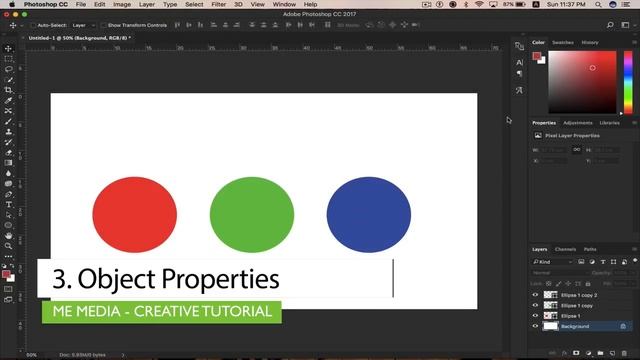
Task: Change the screen mode icon
Action: point(8,300)
